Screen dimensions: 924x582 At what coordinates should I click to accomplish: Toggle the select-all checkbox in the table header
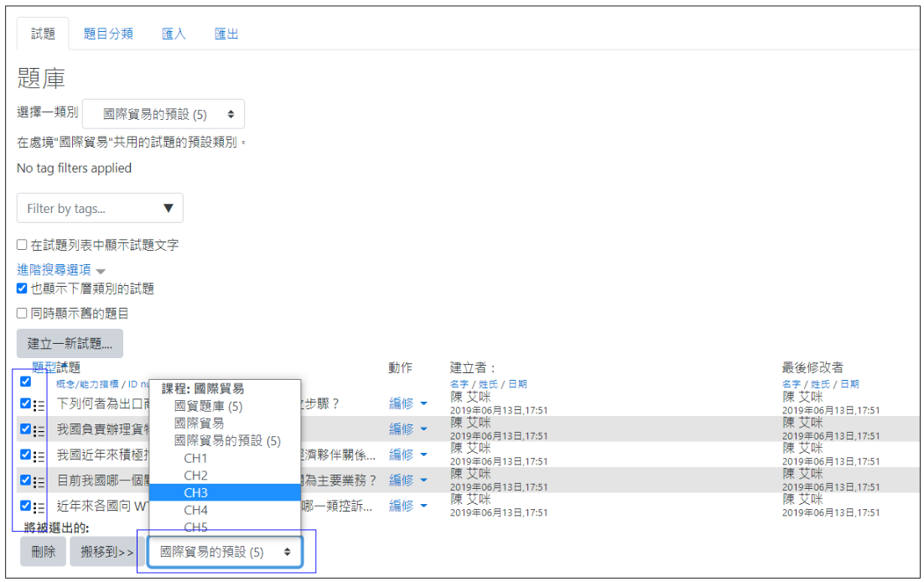point(25,382)
